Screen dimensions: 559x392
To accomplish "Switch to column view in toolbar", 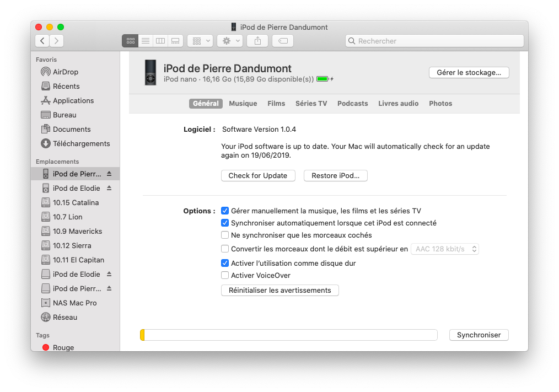I will [x=160, y=41].
